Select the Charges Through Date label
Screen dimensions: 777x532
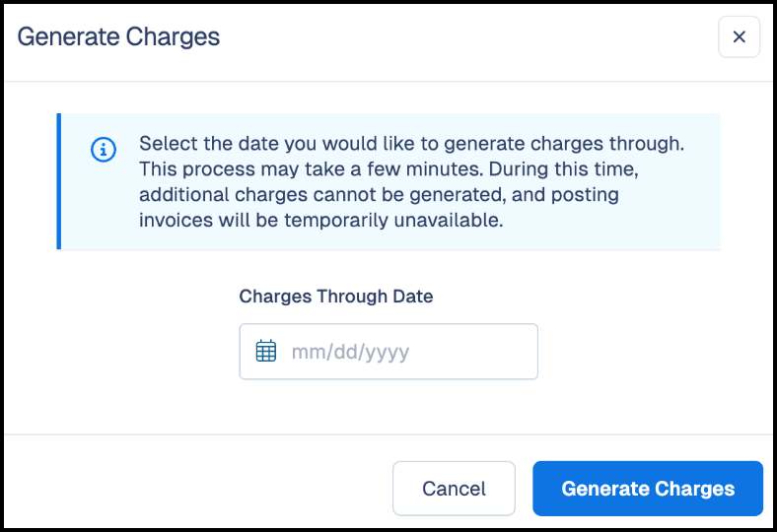pos(336,297)
